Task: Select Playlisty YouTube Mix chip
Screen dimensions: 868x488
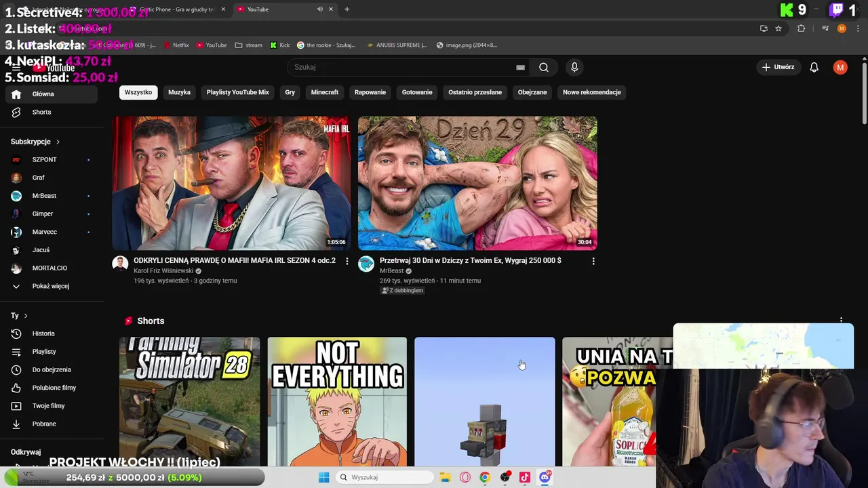Action: pyautogui.click(x=238, y=92)
